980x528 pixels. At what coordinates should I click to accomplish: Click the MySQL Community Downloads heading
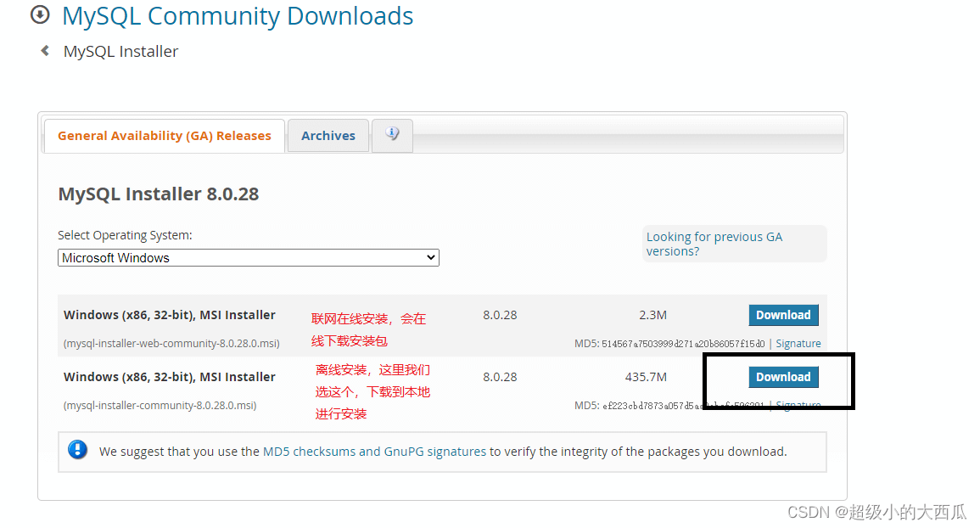[238, 15]
